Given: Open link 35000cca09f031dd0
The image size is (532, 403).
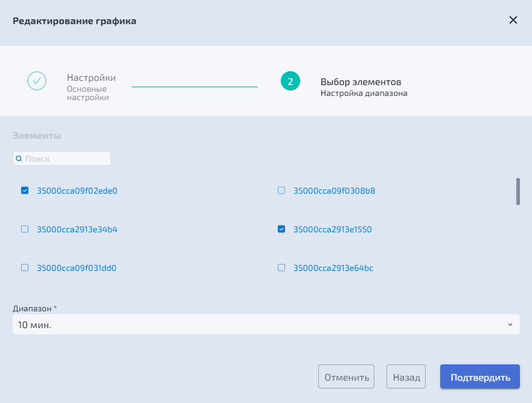Looking at the screenshot, I should pos(77,268).
